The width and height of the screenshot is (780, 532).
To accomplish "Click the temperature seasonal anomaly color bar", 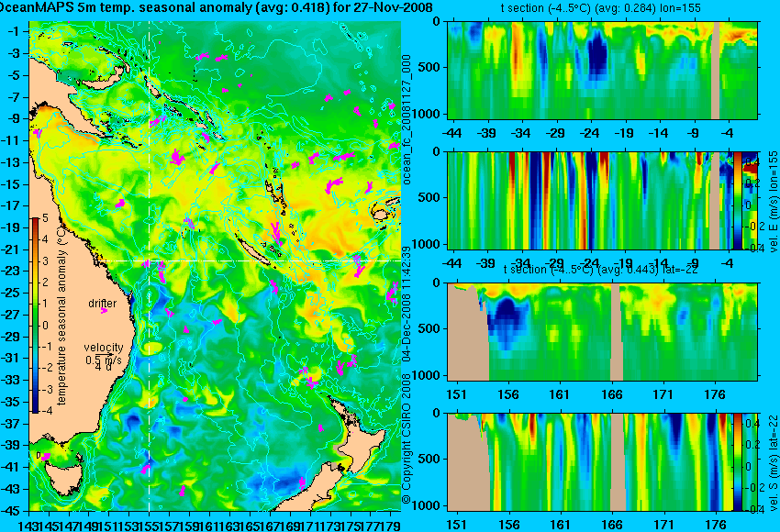I will [x=35, y=316].
